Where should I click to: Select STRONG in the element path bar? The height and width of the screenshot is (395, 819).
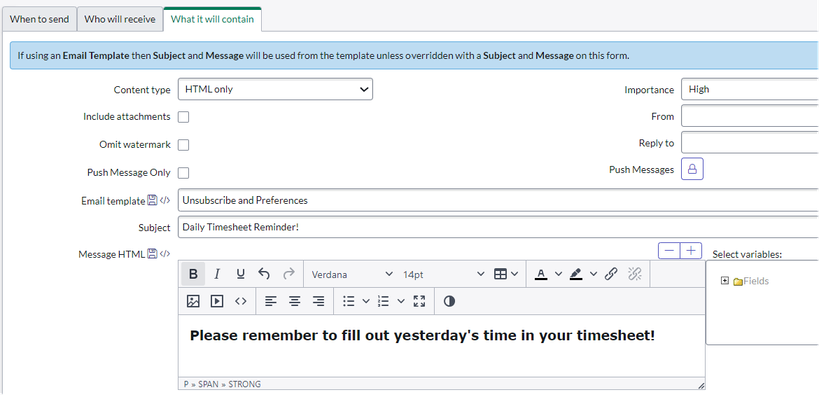(x=244, y=384)
